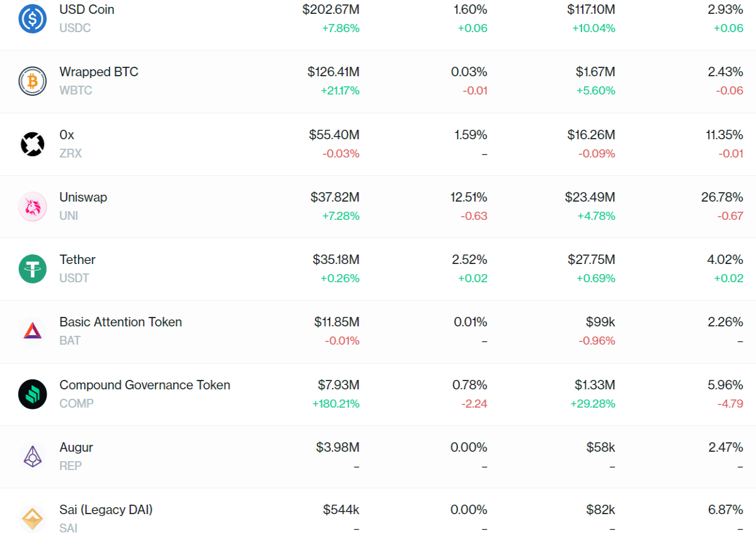Click the +180.21% COMP supply change
Viewport: 756px width, 545px height.
pyautogui.click(x=336, y=403)
